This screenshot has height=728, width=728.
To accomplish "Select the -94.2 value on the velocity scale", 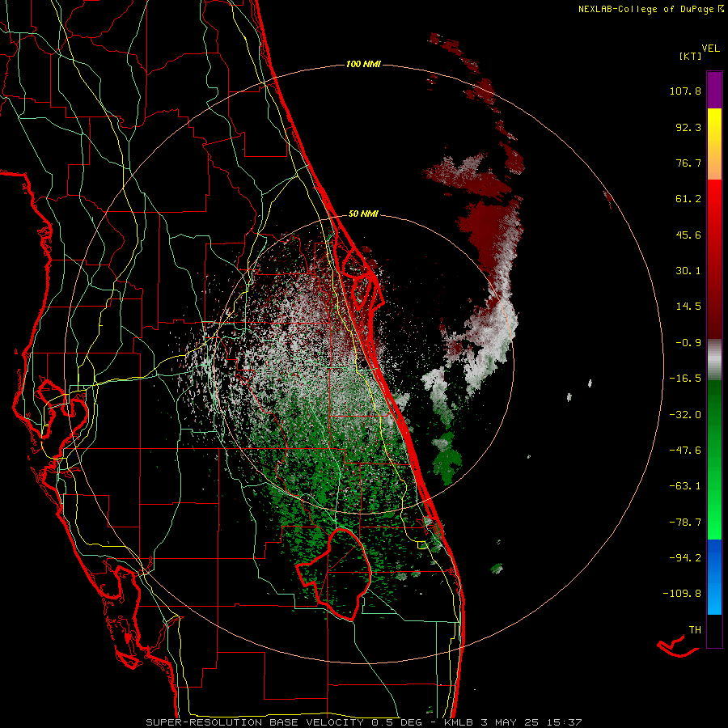I will pyautogui.click(x=685, y=558).
